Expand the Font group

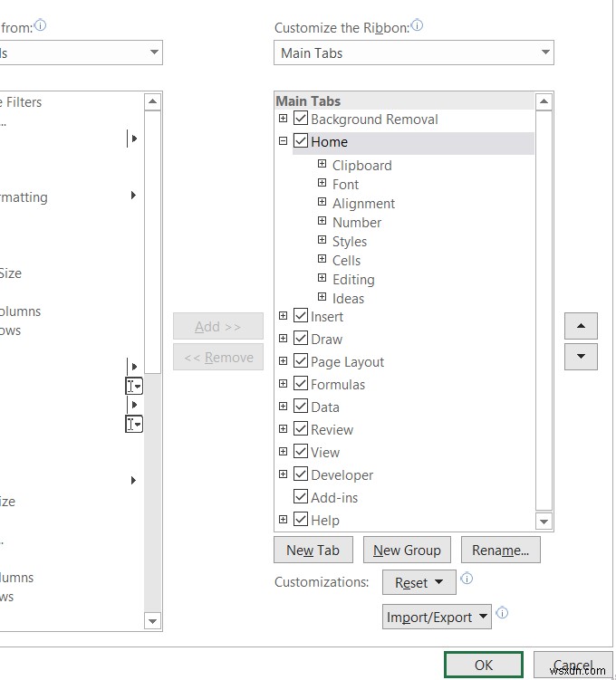point(322,183)
